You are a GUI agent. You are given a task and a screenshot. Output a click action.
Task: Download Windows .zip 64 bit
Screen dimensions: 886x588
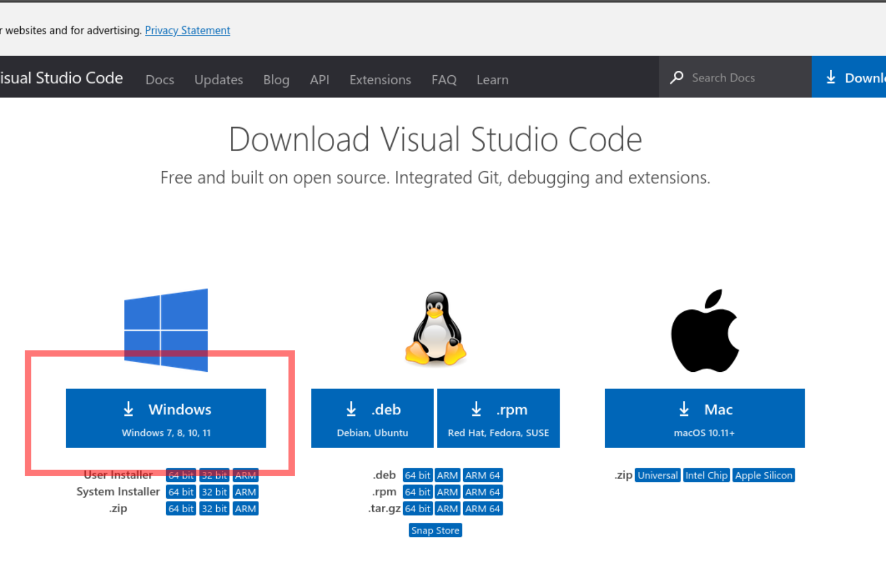coord(181,509)
